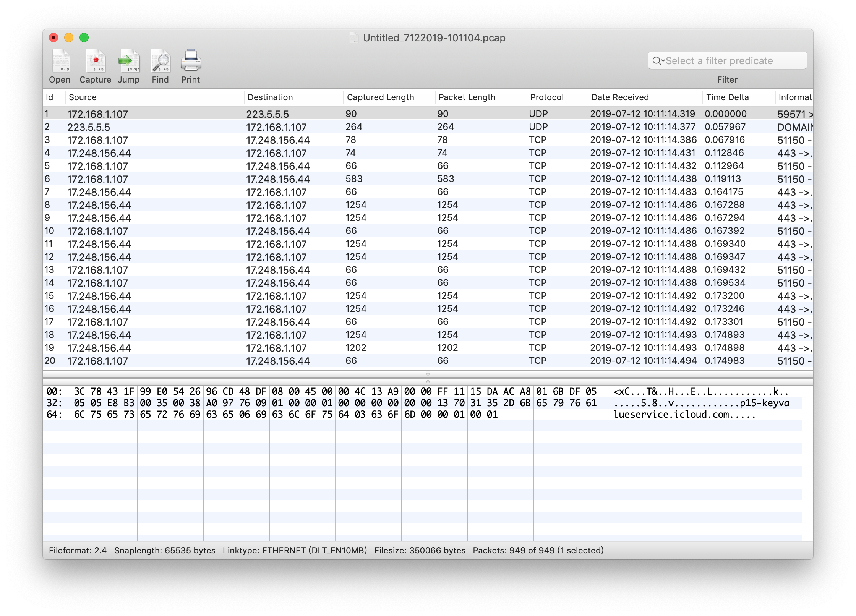Click the Open pcap file icon
The width and height of the screenshot is (856, 616).
61,62
